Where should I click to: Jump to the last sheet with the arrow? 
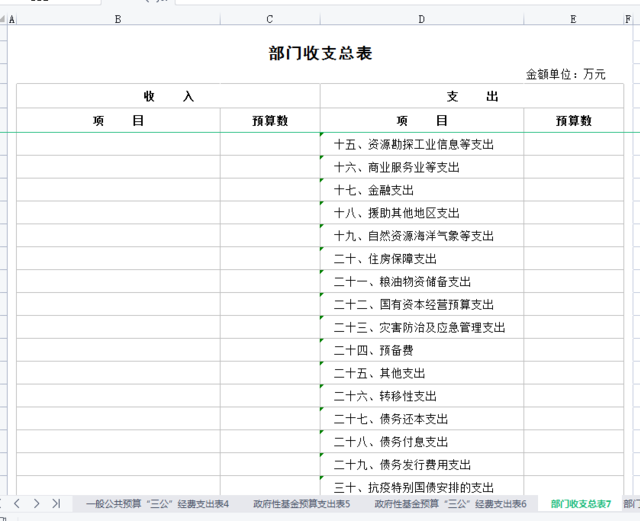[56, 503]
